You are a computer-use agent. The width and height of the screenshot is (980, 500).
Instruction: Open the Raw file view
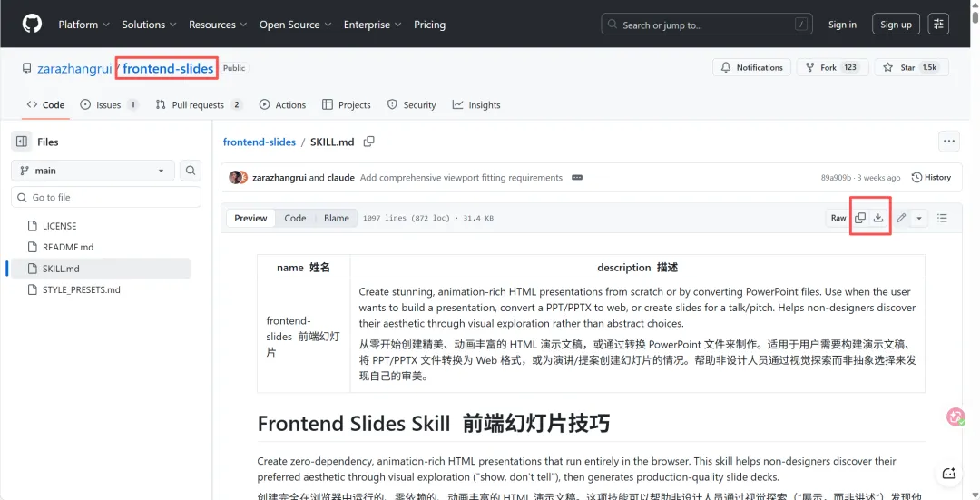pyautogui.click(x=838, y=218)
